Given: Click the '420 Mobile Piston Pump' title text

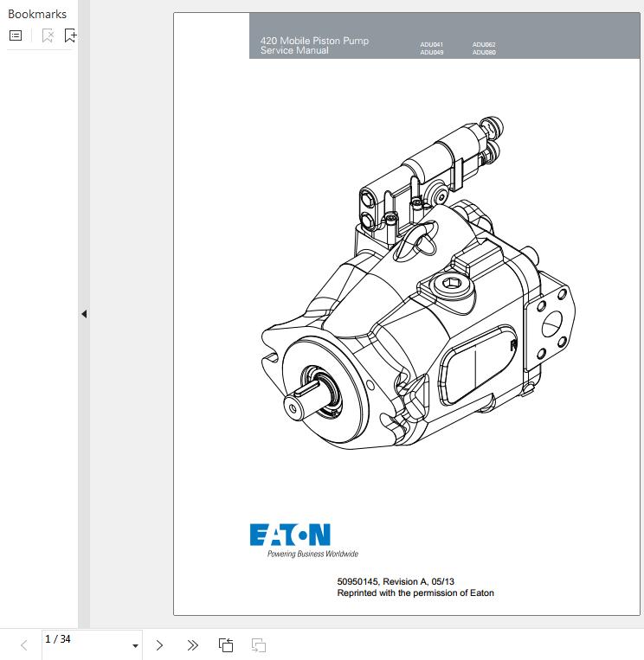Looking at the screenshot, I should tap(314, 41).
